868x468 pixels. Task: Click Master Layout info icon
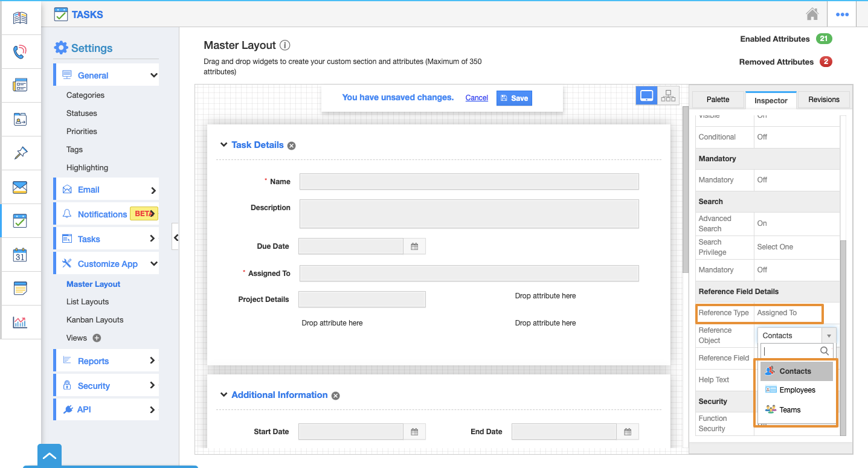pos(285,45)
